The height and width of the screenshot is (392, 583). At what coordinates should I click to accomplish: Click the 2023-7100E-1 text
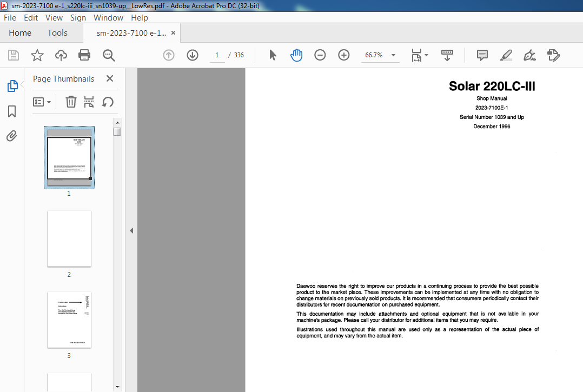[492, 108]
